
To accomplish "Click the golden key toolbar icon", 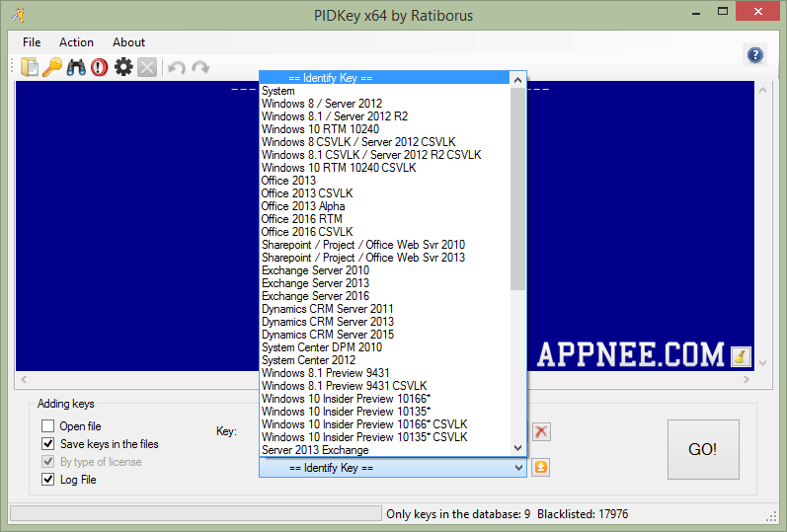I will pos(52,67).
